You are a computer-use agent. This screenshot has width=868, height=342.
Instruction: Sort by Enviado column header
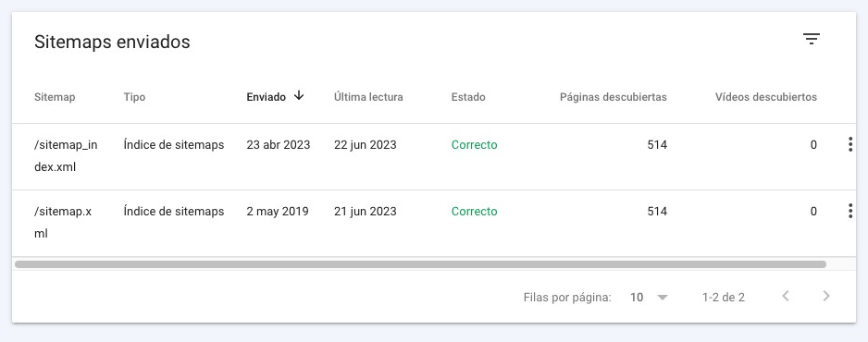267,97
